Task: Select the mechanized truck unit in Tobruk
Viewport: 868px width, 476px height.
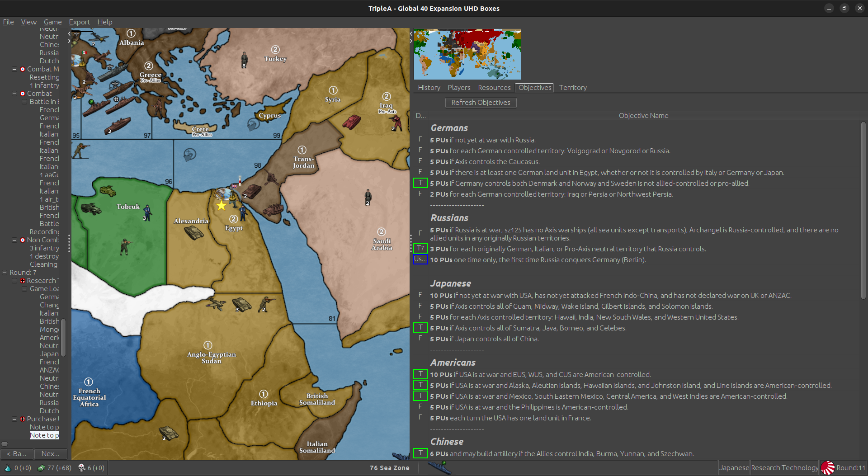Action: click(91, 208)
